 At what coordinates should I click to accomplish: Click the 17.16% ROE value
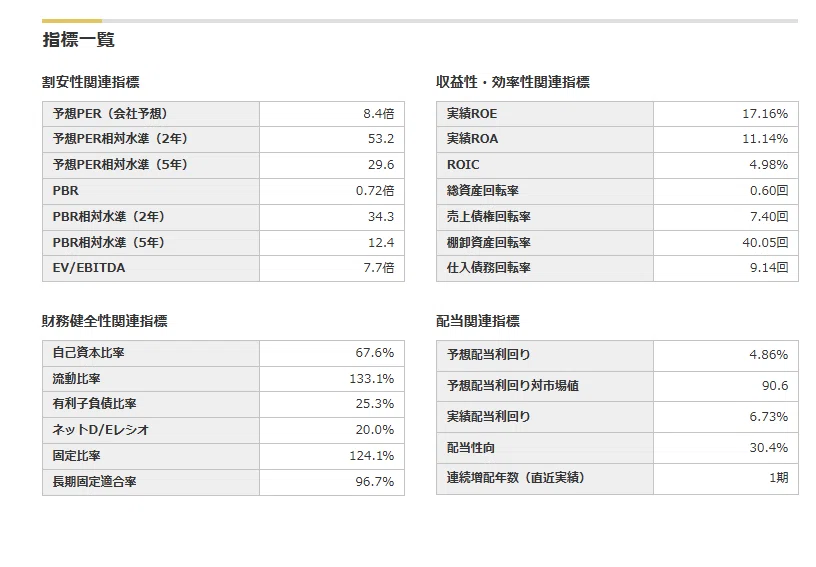pos(764,114)
